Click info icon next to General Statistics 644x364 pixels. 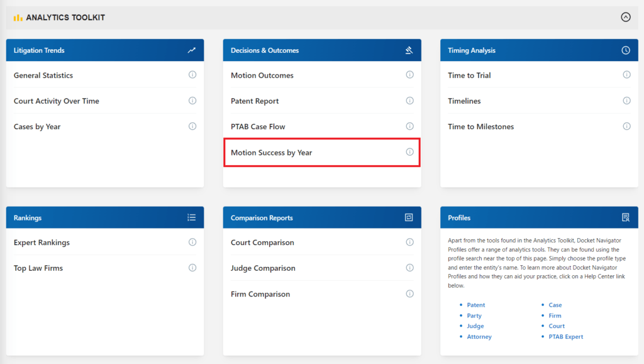coord(192,75)
